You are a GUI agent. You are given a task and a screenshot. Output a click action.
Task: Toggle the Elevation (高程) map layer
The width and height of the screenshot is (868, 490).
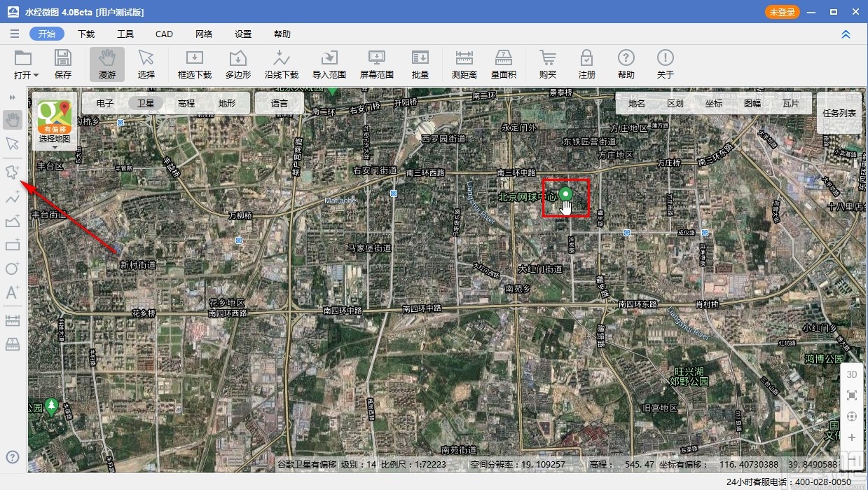(x=186, y=103)
